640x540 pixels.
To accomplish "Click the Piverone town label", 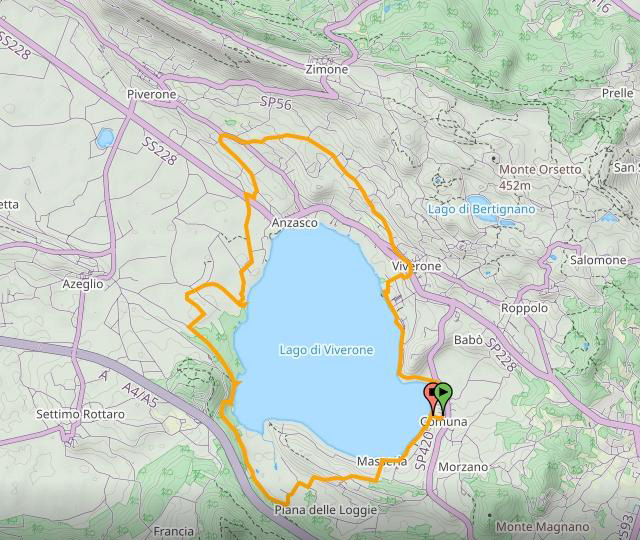I will [x=151, y=94].
